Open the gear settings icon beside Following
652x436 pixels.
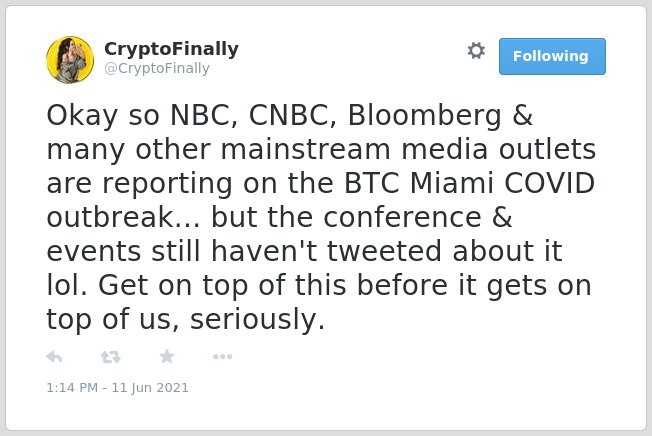click(x=476, y=51)
